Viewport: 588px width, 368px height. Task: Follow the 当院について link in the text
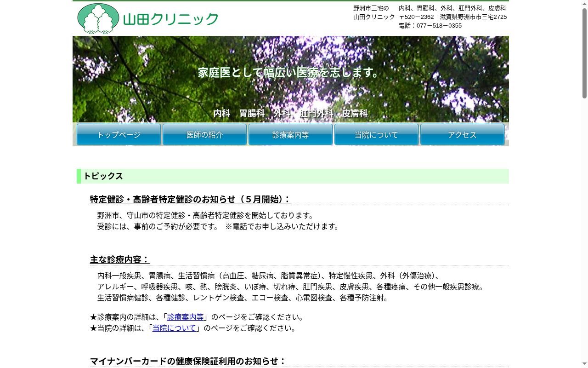coord(175,328)
